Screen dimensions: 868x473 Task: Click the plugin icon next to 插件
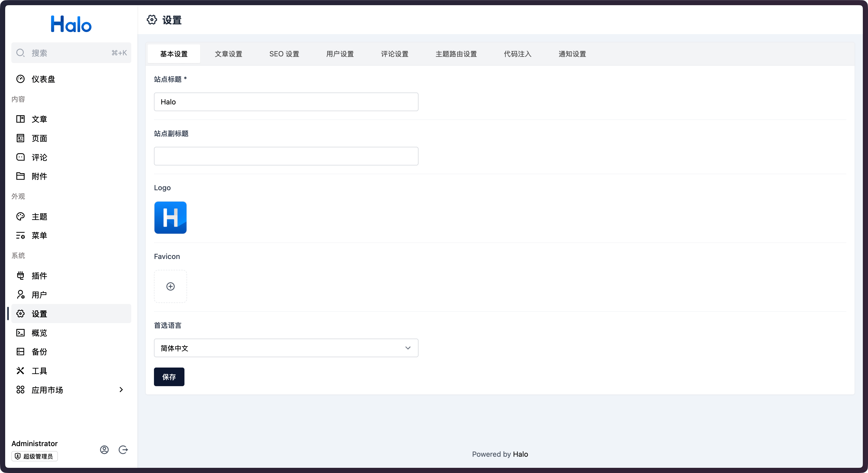pos(21,276)
